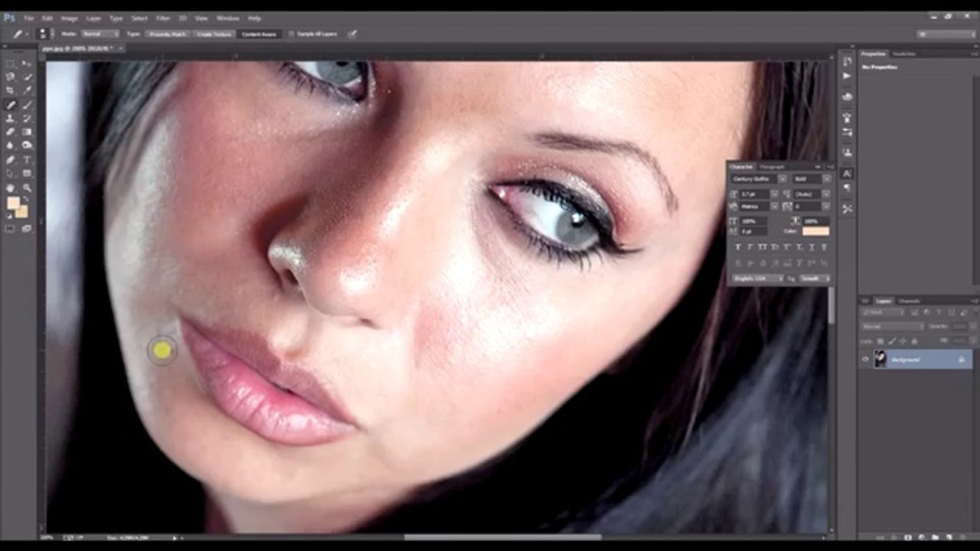The height and width of the screenshot is (551, 980).
Task: Open the Window menu
Action: (x=227, y=18)
